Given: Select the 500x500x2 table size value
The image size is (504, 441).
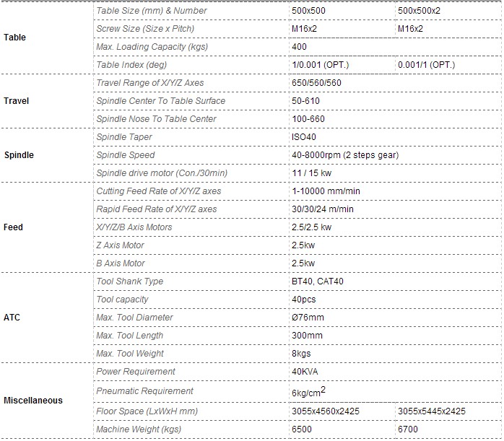Looking at the screenshot, I should coord(419,11).
